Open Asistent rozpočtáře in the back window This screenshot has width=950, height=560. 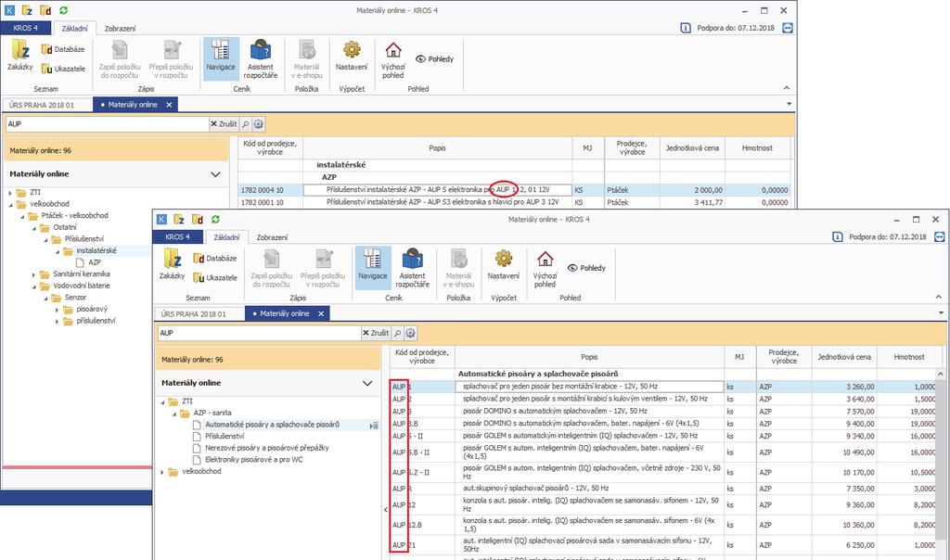coord(261,58)
